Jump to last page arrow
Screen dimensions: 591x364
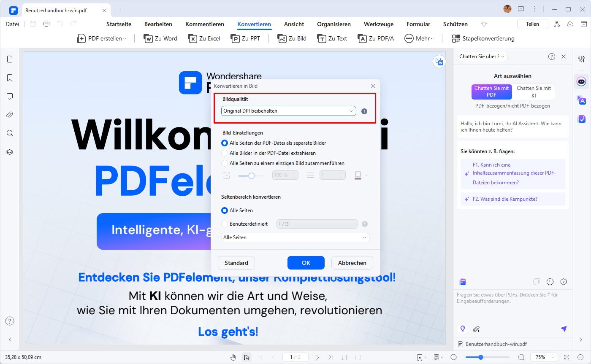(x=331, y=357)
